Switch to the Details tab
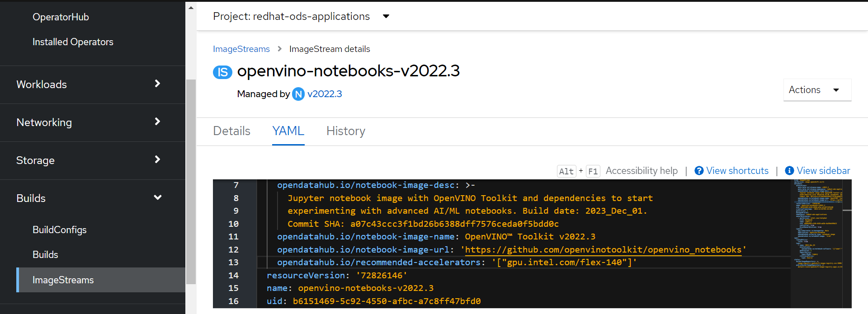This screenshot has width=868, height=314. (x=231, y=131)
